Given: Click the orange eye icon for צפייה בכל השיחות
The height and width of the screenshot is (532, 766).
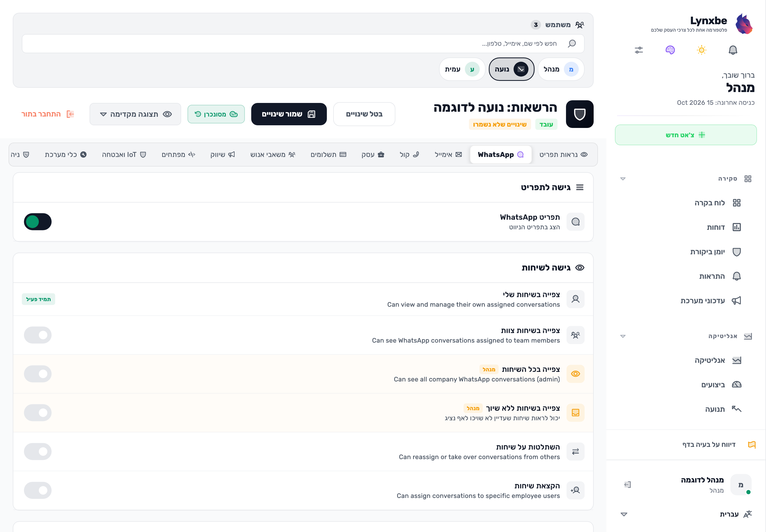Looking at the screenshot, I should (x=575, y=374).
